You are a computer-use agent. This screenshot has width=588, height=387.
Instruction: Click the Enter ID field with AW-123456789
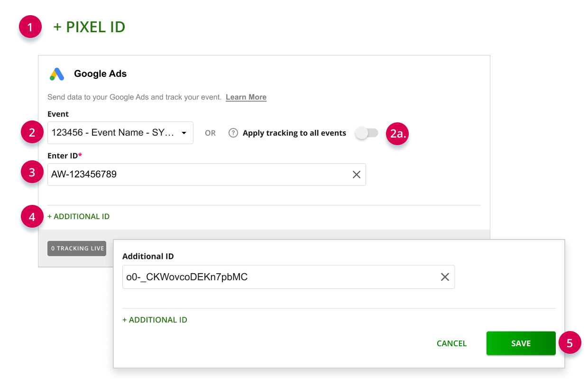click(207, 175)
